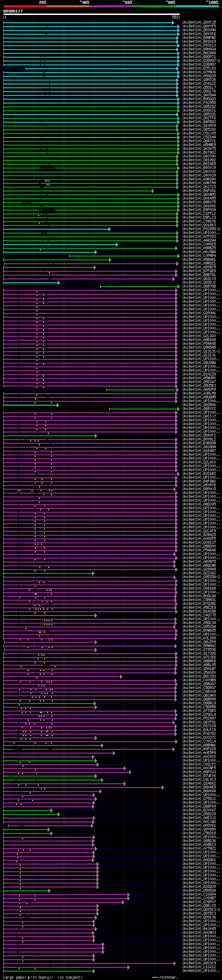Open hit label UniRef100_Q09137
This screenshot has width=222, height=980.
(199, 543)
